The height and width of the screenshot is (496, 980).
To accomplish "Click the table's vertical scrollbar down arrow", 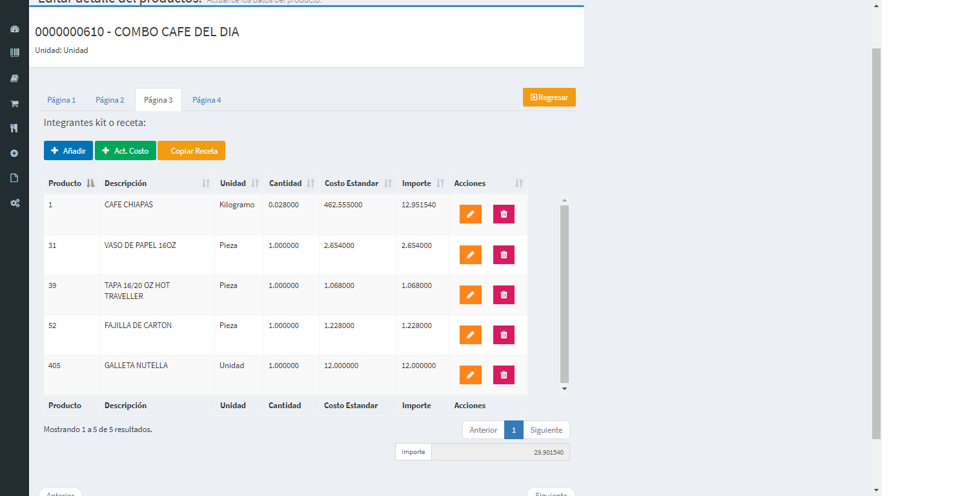I will click(564, 389).
